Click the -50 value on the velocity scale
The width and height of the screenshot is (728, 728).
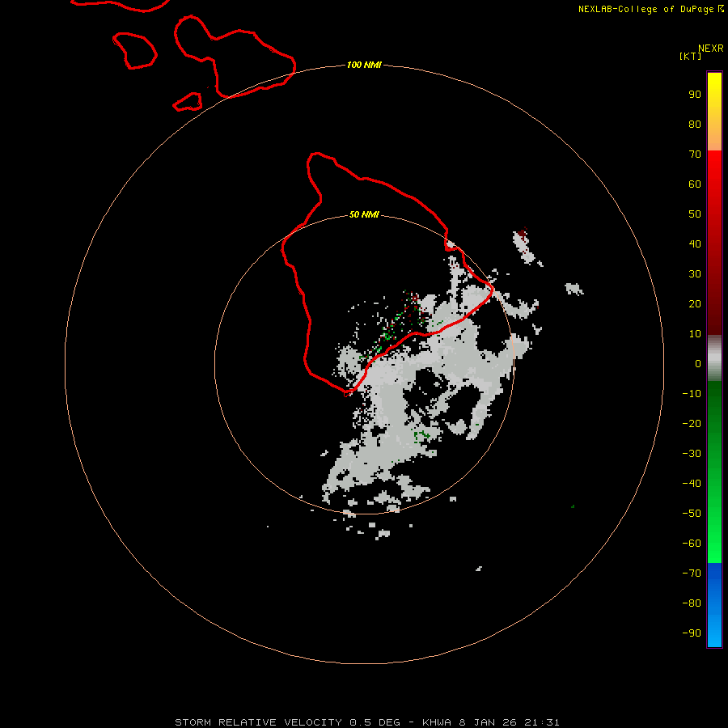tap(692, 514)
